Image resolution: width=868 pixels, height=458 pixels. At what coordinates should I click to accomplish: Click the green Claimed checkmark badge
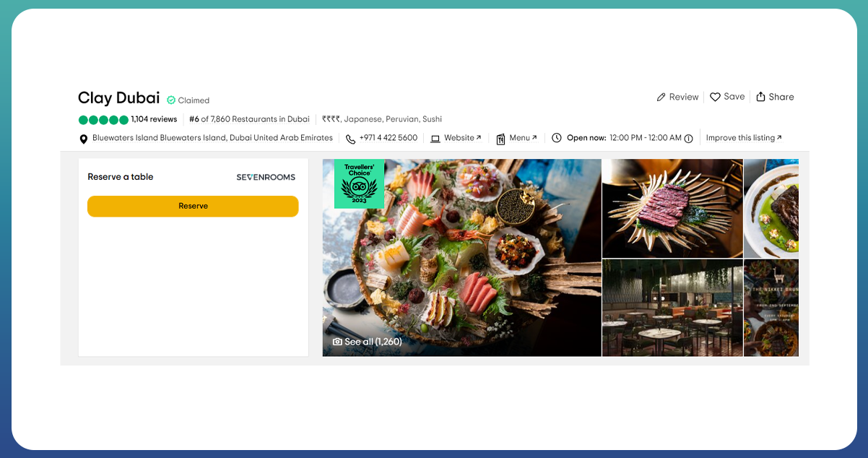pyautogui.click(x=171, y=100)
